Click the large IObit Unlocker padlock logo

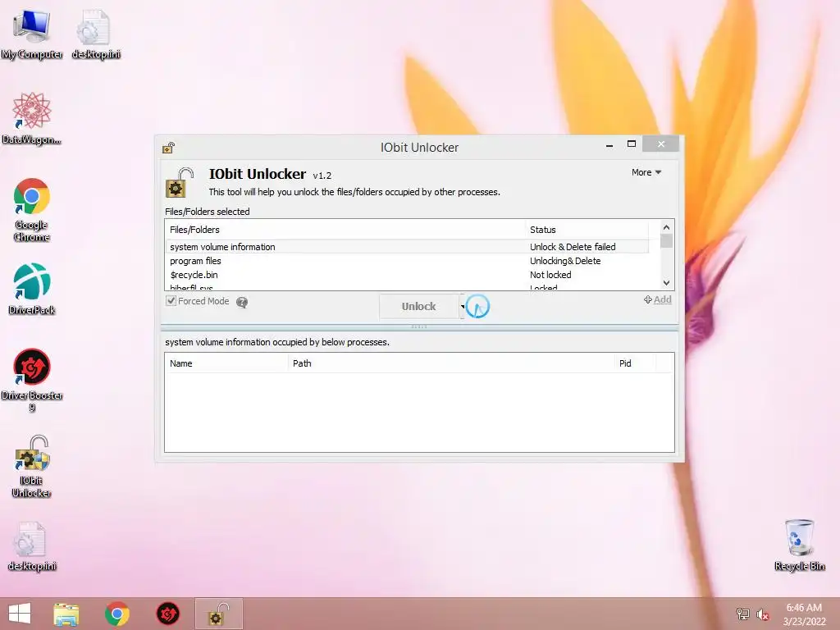180,182
